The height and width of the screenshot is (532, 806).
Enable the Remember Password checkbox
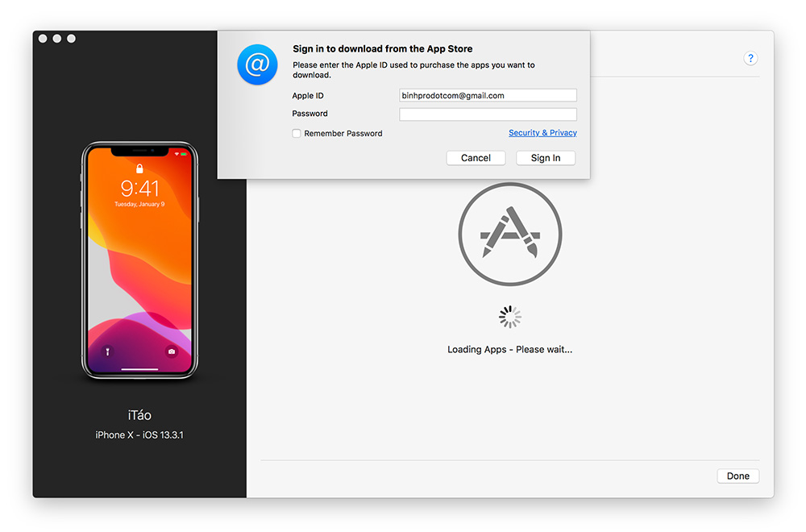point(297,134)
